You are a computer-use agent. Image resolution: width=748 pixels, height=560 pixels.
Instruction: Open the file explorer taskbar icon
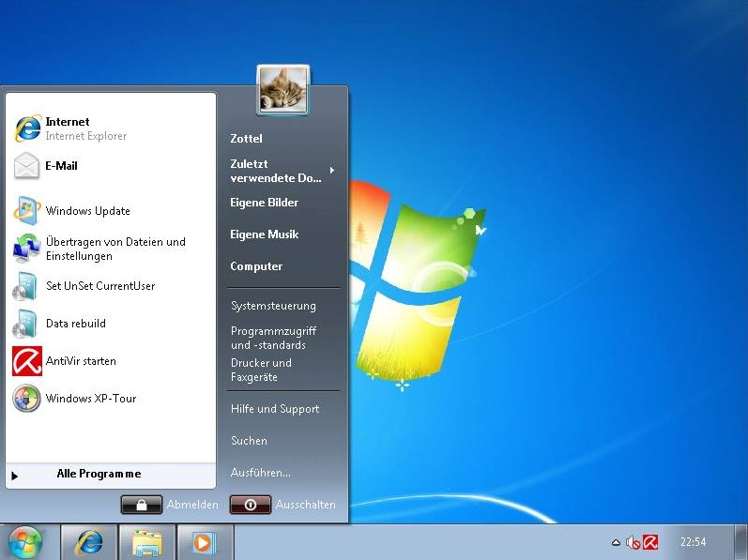point(147,542)
